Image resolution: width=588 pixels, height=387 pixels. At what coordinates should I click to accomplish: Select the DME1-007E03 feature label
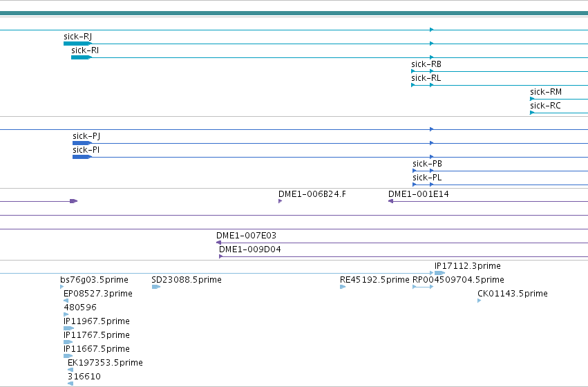tap(246, 236)
